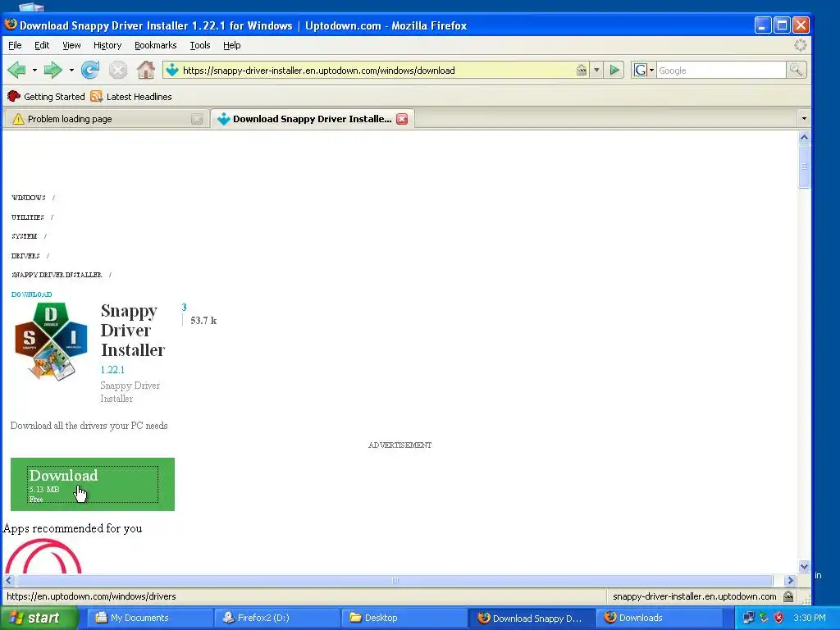Screen dimensions: 840x630
Task: Go to the Home page icon
Action: (145, 70)
